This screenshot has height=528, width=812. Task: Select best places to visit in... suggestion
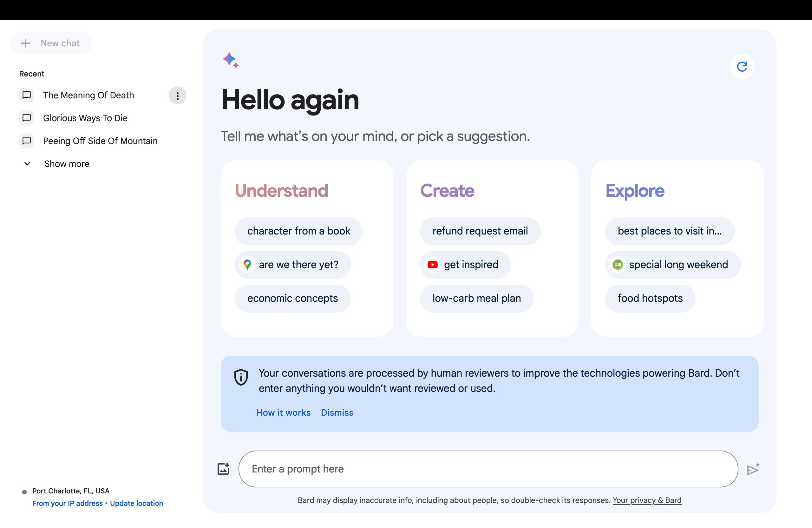670,231
